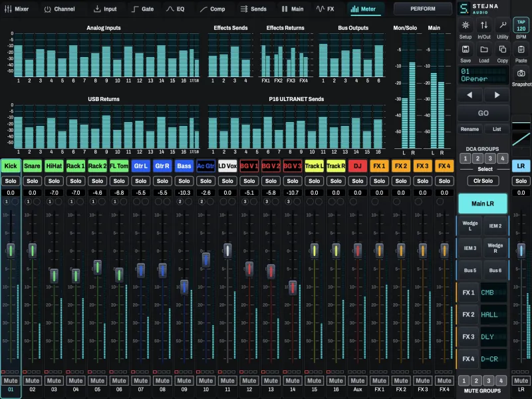Open the Setup gear icon

[465, 25]
